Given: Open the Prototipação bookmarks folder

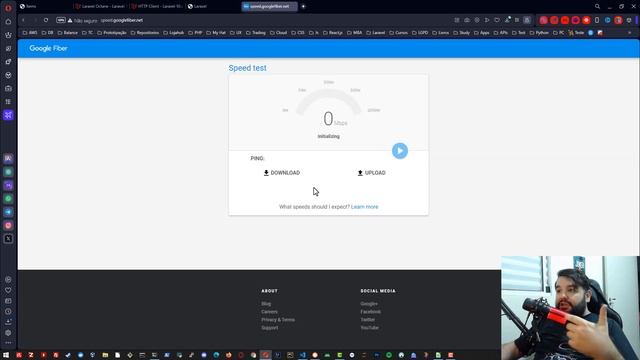Looking at the screenshot, I should click(x=112, y=33).
